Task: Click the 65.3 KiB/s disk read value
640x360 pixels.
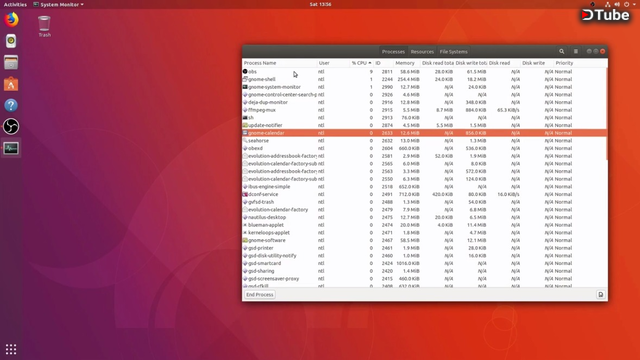Action: click(x=508, y=110)
